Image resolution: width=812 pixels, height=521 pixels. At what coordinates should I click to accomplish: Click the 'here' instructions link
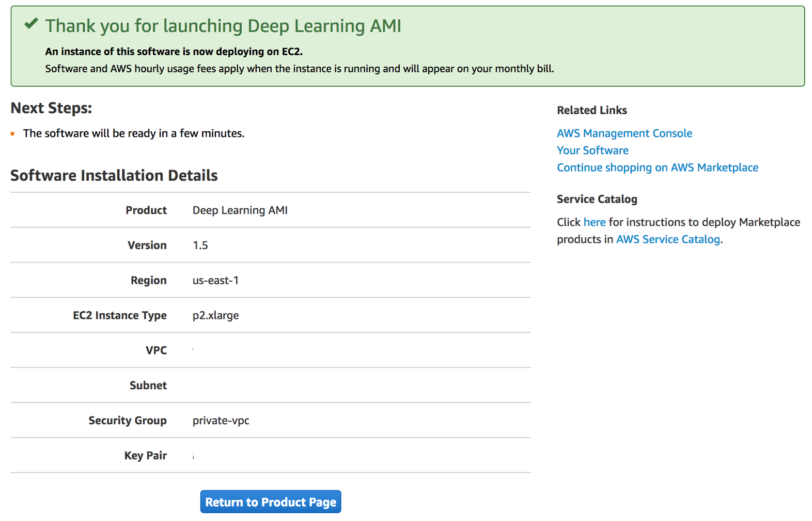click(x=594, y=222)
